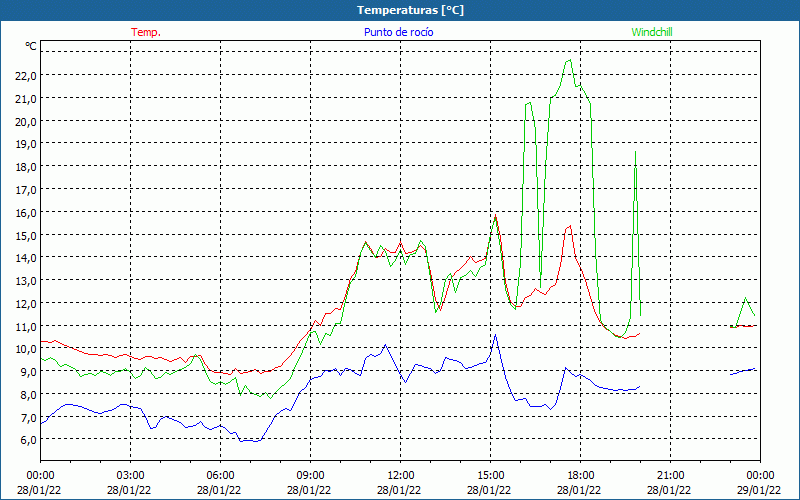
Task: Click the 12,0 y-axis value
Action: pos(26,304)
